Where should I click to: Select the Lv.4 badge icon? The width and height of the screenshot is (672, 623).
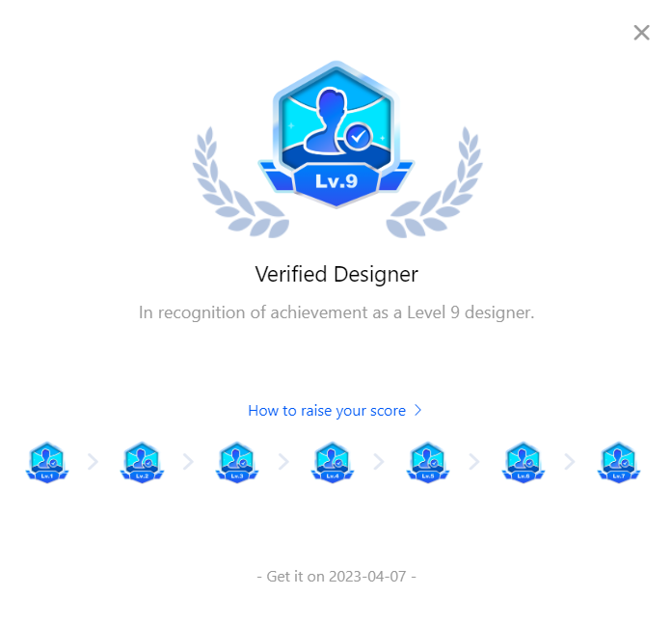tap(333, 462)
